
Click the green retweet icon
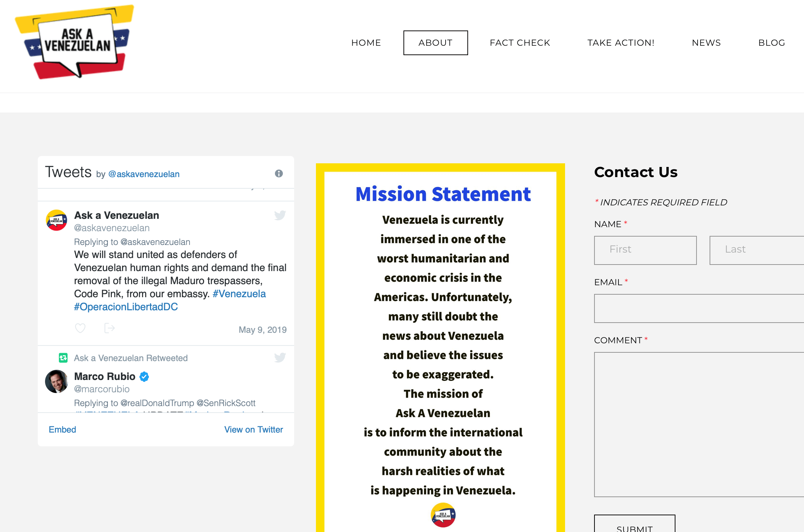(63, 358)
